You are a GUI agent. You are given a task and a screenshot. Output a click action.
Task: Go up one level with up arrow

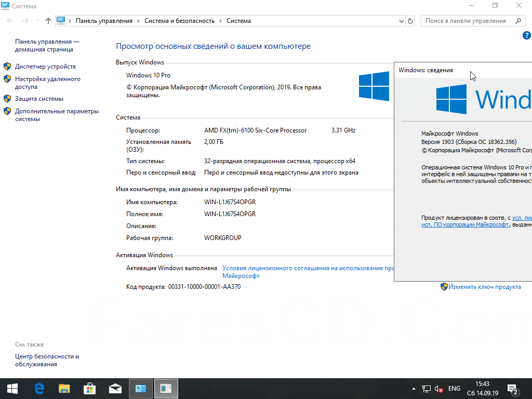click(48, 21)
